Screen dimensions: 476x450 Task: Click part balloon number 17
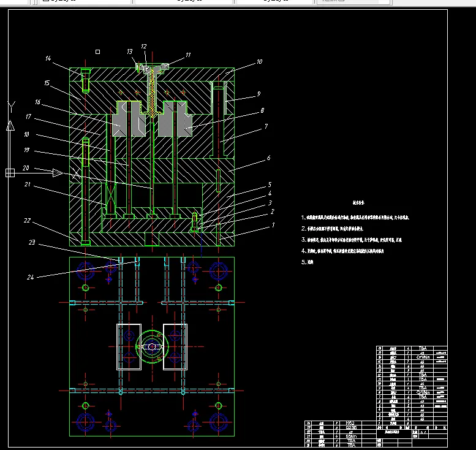tap(28, 116)
